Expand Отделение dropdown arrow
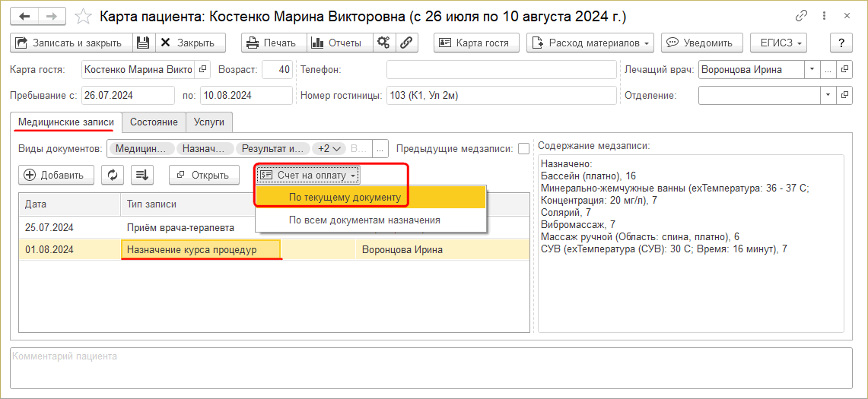Screen dimensions: 868x399 [x=828, y=95]
